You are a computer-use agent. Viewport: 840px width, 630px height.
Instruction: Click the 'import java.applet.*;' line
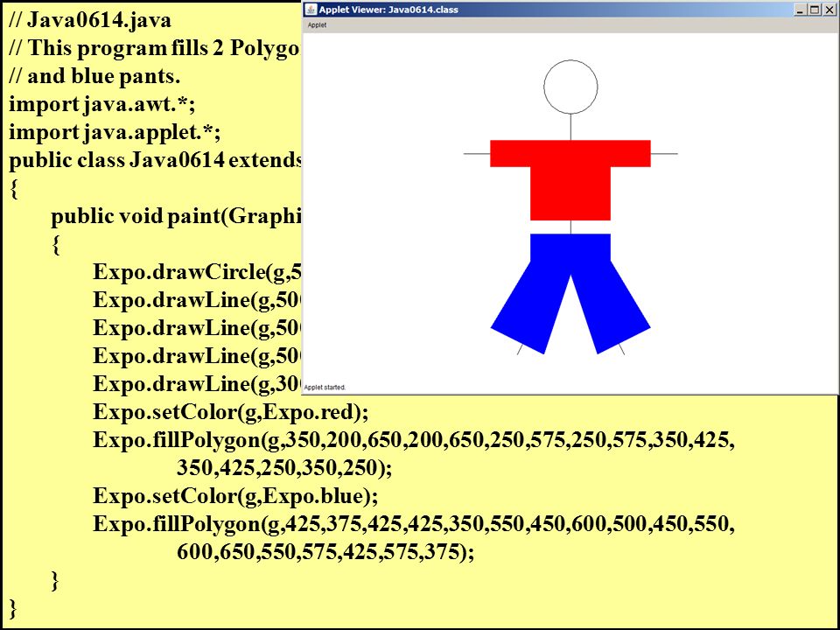click(x=115, y=132)
